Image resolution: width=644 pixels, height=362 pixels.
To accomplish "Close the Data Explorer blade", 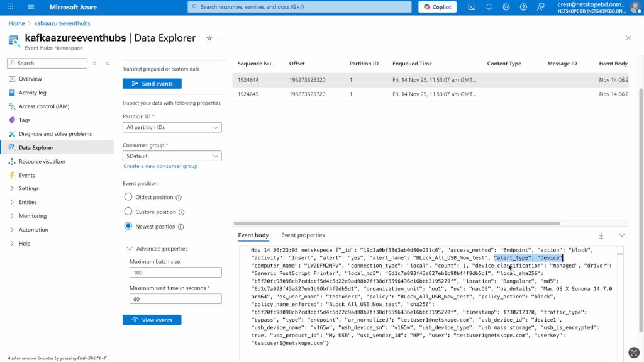I will pos(628,38).
